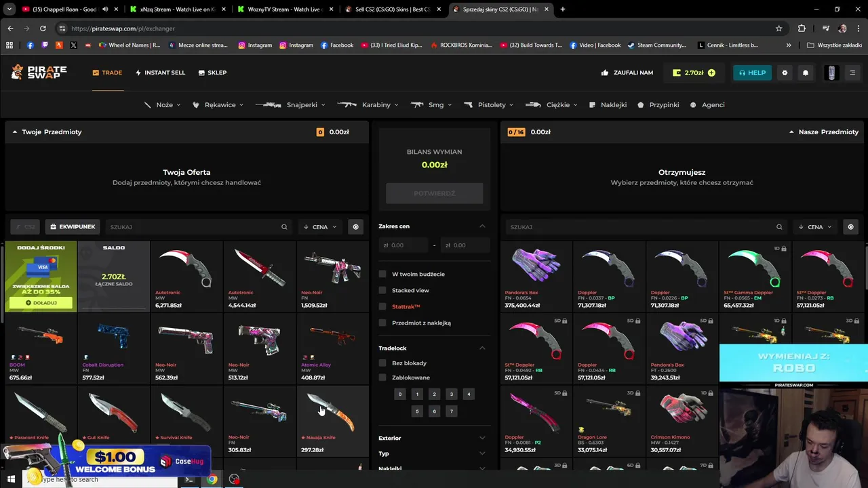Open the settings gear in PirateSwap header
The height and width of the screenshot is (488, 868).
pos(785,73)
